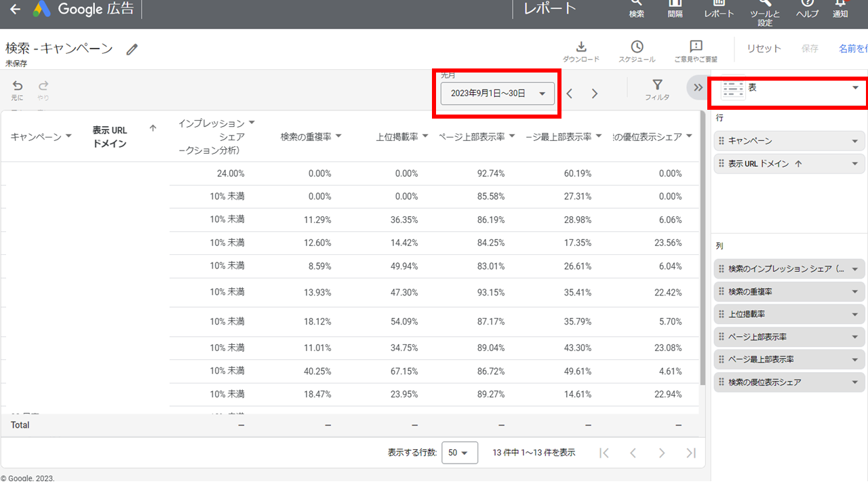Click the 23.56% cell
This screenshot has height=488, width=868.
click(668, 243)
